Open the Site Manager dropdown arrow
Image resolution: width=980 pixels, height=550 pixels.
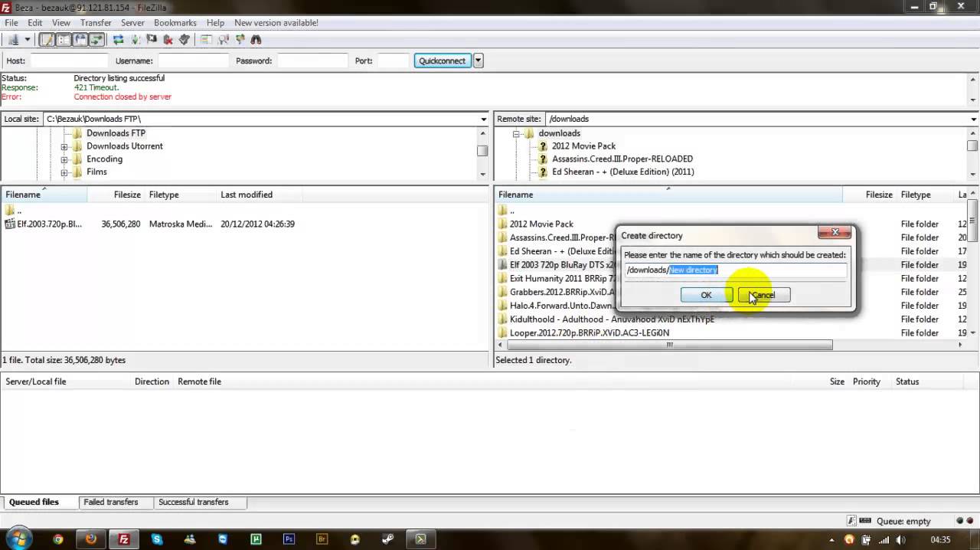27,40
